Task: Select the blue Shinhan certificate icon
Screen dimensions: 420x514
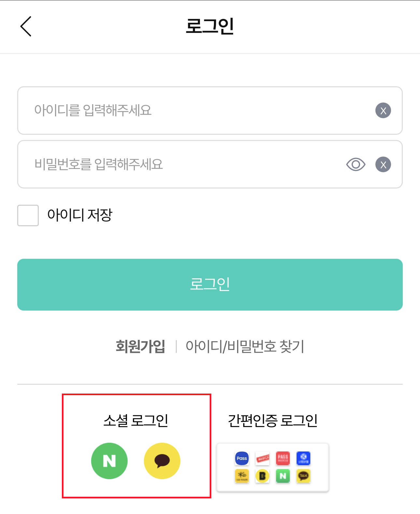Action: 303,458
